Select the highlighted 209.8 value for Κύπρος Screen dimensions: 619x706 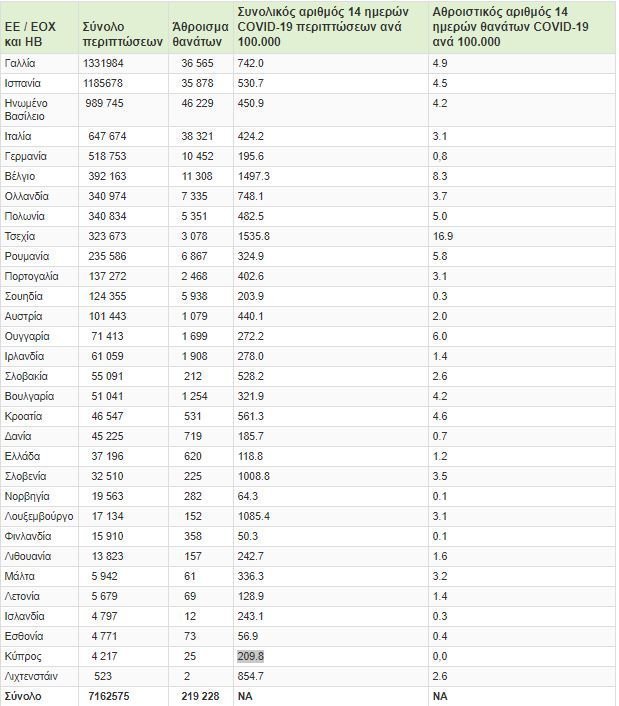pyautogui.click(x=250, y=656)
